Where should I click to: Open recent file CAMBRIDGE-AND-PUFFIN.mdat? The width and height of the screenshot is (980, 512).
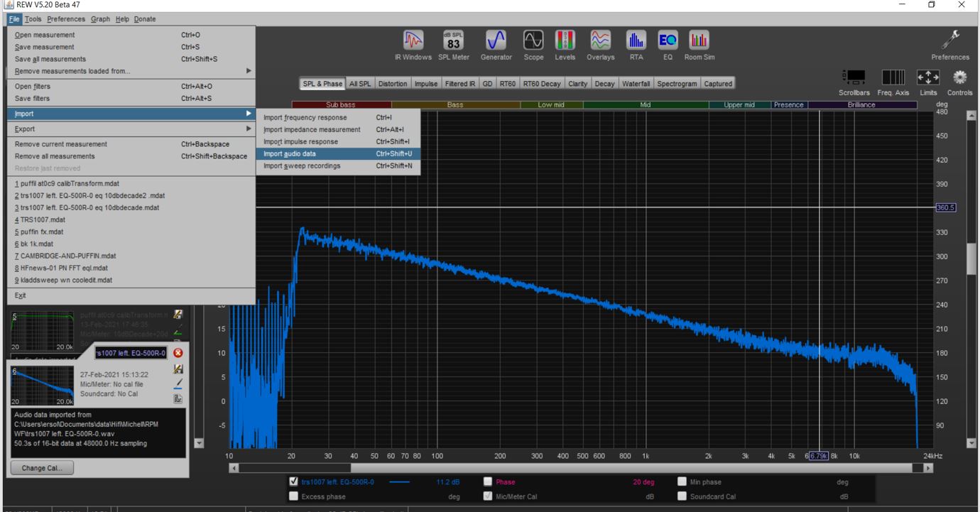(131, 256)
